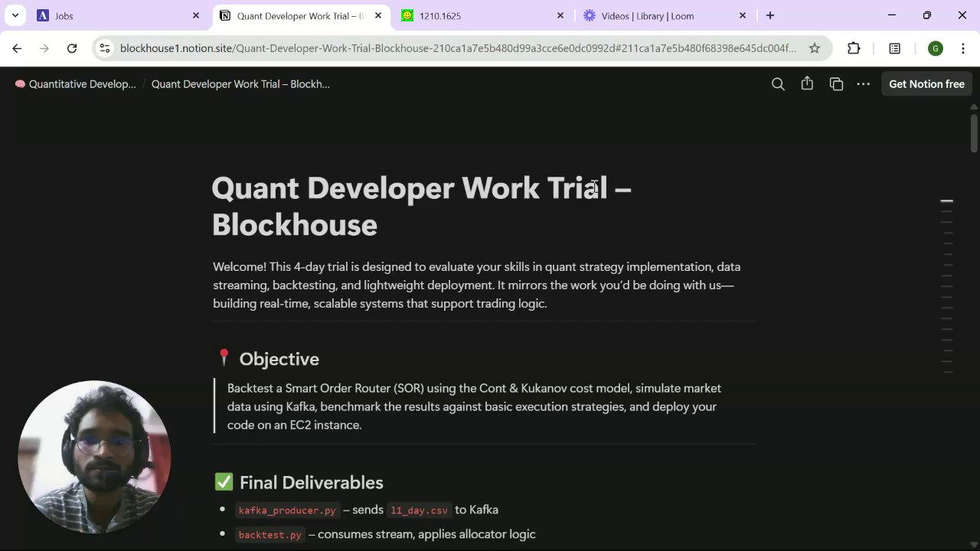Click the Final Deliverables heading

click(x=311, y=482)
